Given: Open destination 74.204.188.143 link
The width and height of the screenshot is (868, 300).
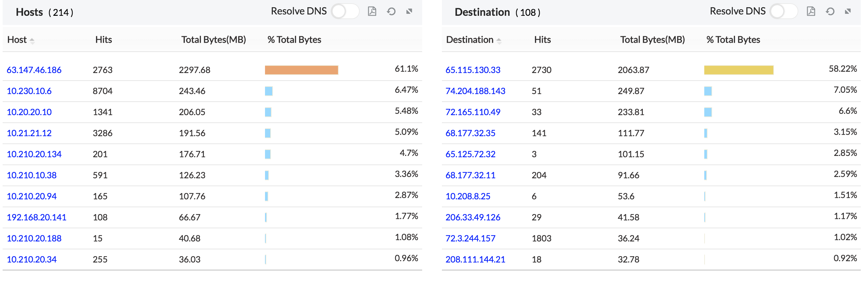Looking at the screenshot, I should point(475,91).
